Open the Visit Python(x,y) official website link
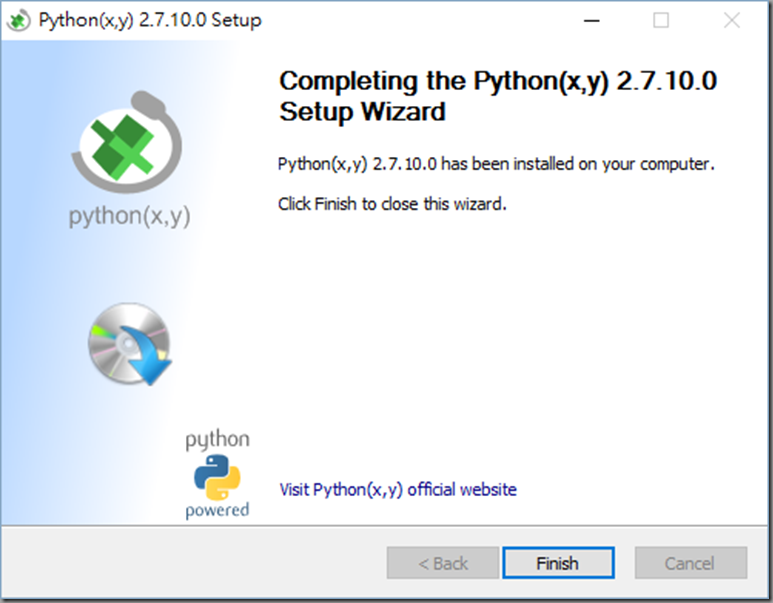 click(x=398, y=490)
